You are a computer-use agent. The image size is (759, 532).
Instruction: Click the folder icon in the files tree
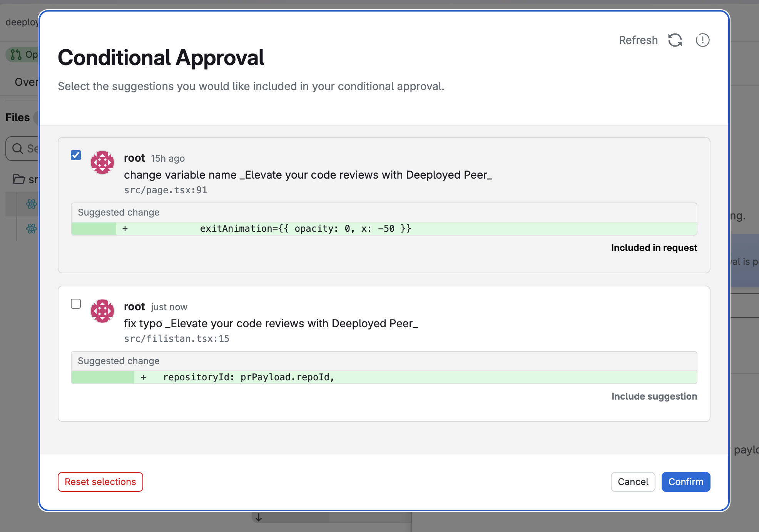pyautogui.click(x=18, y=179)
